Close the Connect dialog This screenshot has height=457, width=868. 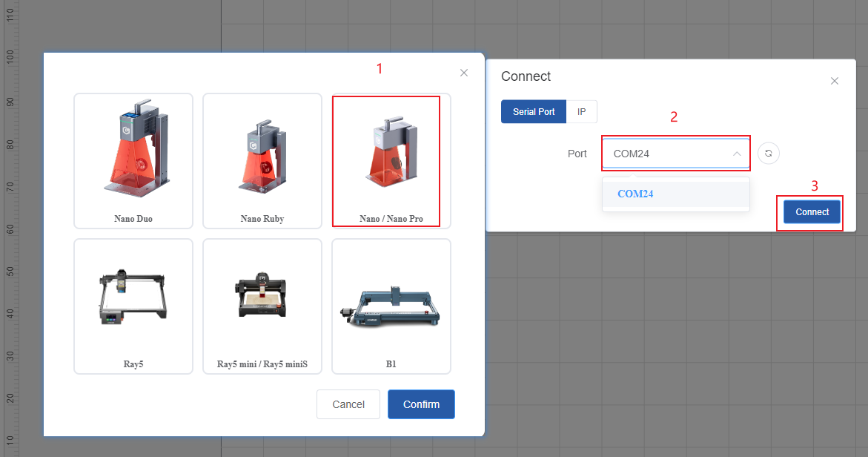click(834, 80)
